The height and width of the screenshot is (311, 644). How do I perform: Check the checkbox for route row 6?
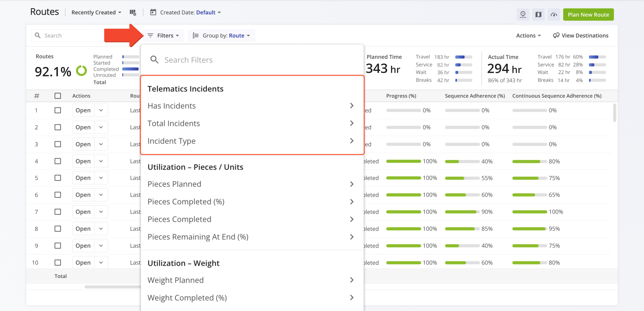click(58, 195)
